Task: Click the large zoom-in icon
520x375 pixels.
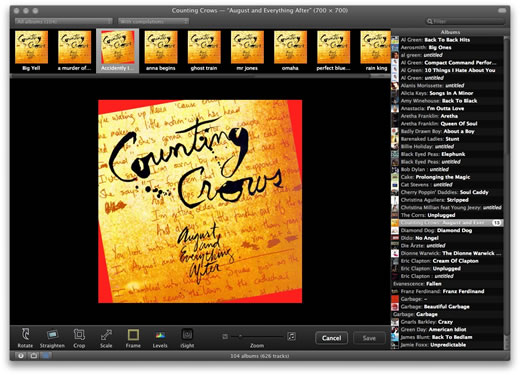Action: click(x=291, y=336)
